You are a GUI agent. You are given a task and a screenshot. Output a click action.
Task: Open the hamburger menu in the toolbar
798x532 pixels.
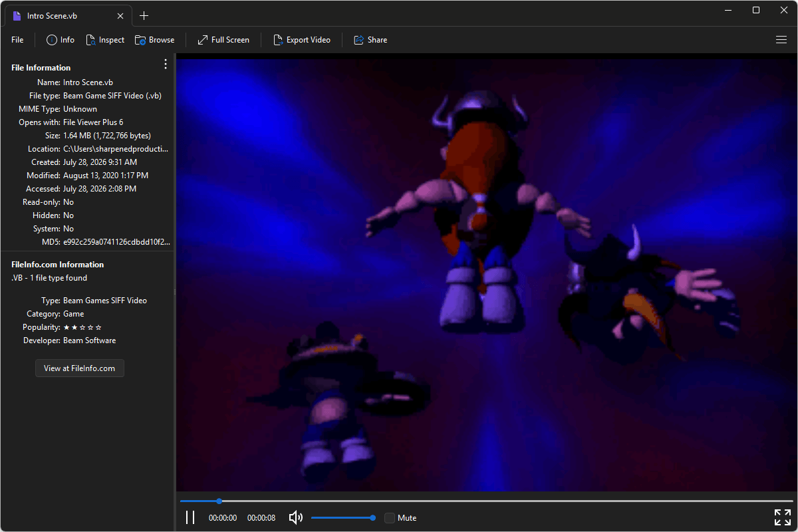click(781, 40)
